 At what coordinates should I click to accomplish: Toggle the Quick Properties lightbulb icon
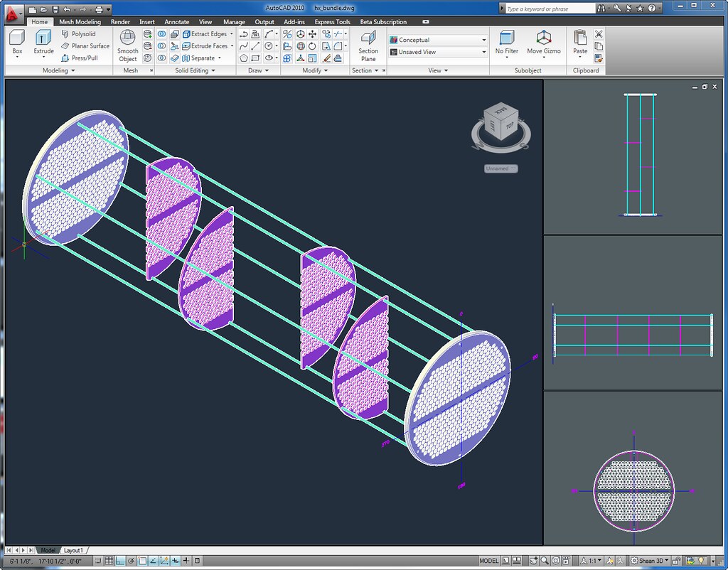coord(700,561)
